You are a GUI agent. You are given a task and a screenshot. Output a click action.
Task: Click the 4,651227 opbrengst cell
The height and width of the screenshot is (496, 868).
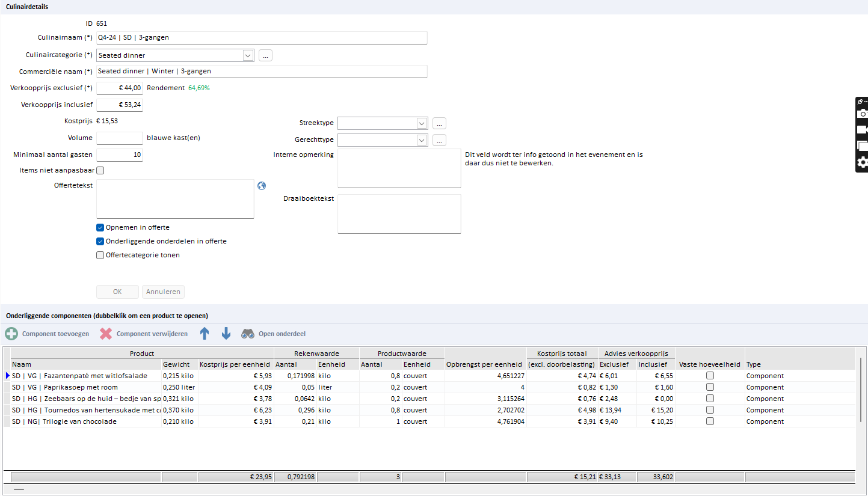[x=485, y=376]
